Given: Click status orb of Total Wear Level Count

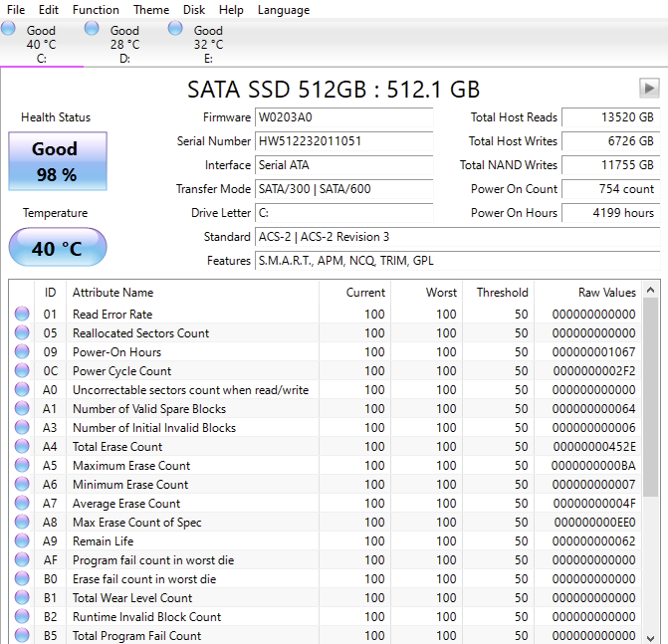Looking at the screenshot, I should point(22,597).
